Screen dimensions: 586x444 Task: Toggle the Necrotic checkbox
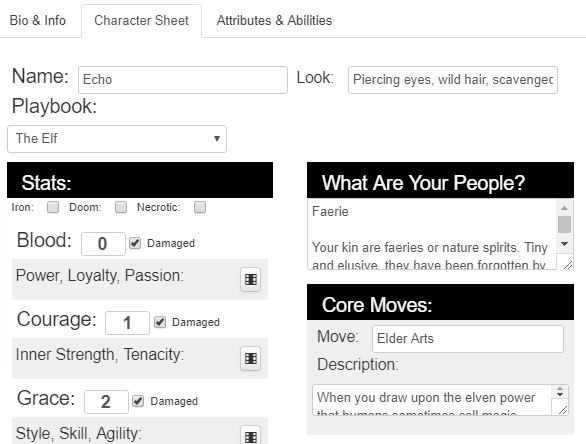pos(200,207)
